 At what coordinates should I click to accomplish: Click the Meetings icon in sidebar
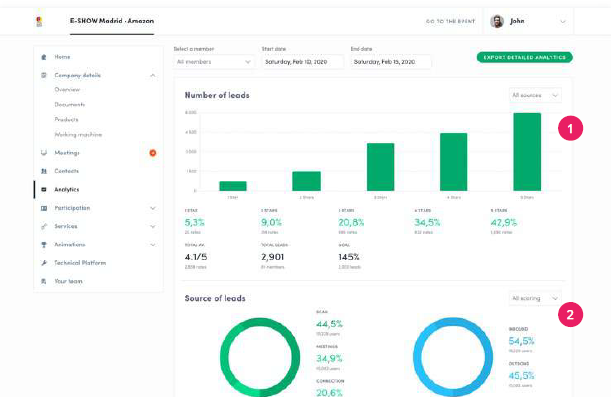tap(44, 153)
